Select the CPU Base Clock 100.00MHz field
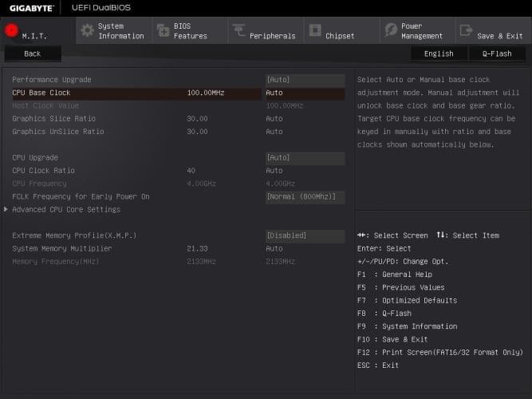This screenshot has height=399, width=532. point(206,93)
